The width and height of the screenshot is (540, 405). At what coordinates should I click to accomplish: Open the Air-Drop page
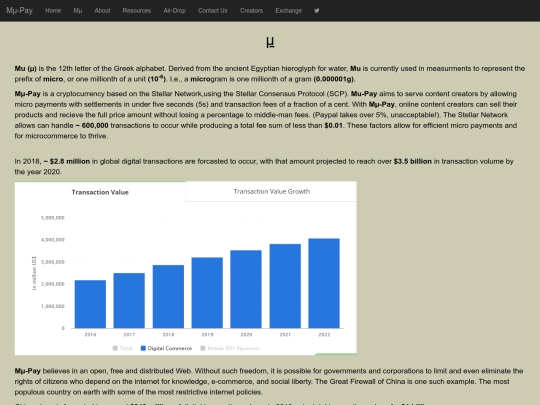175,11
